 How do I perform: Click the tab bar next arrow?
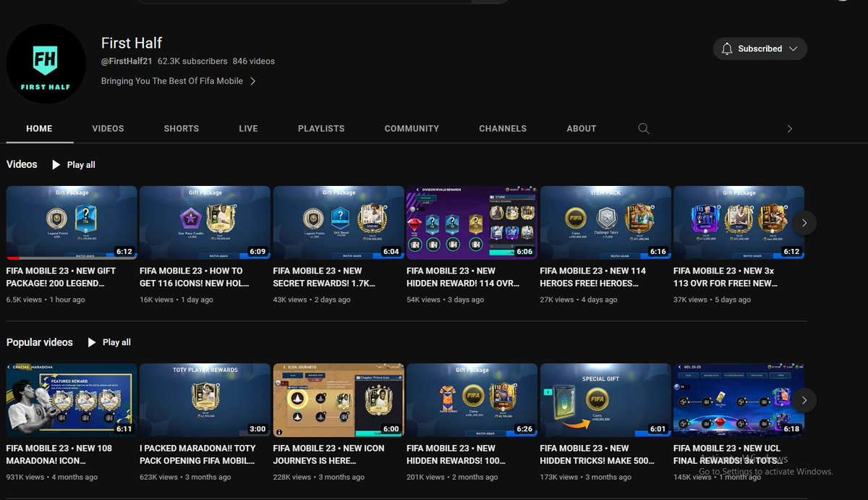(x=789, y=129)
